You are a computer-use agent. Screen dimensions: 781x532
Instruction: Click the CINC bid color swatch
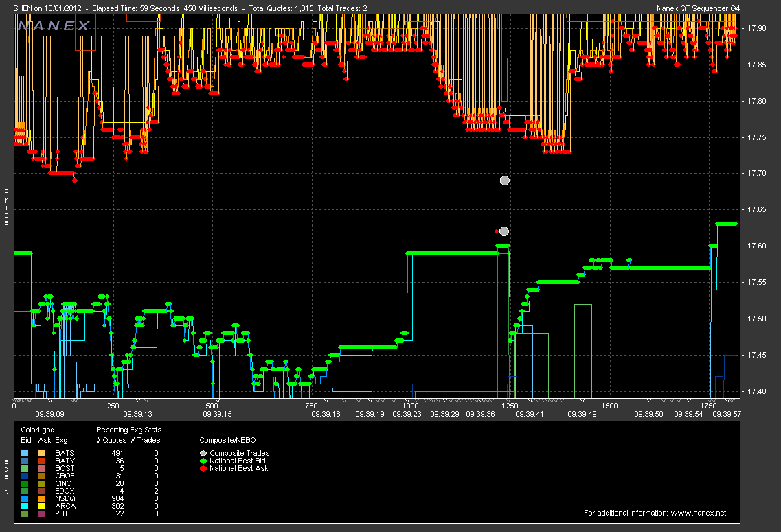(x=25, y=483)
